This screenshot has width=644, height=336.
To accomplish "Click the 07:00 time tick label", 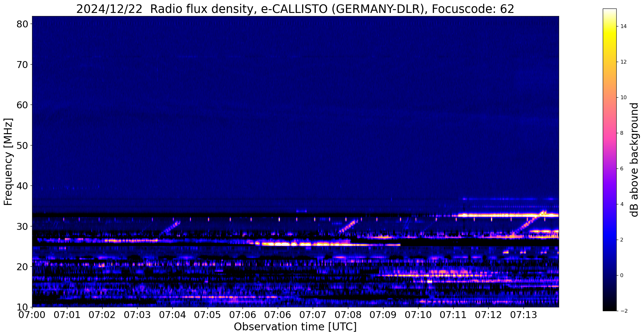I will 32,315.
